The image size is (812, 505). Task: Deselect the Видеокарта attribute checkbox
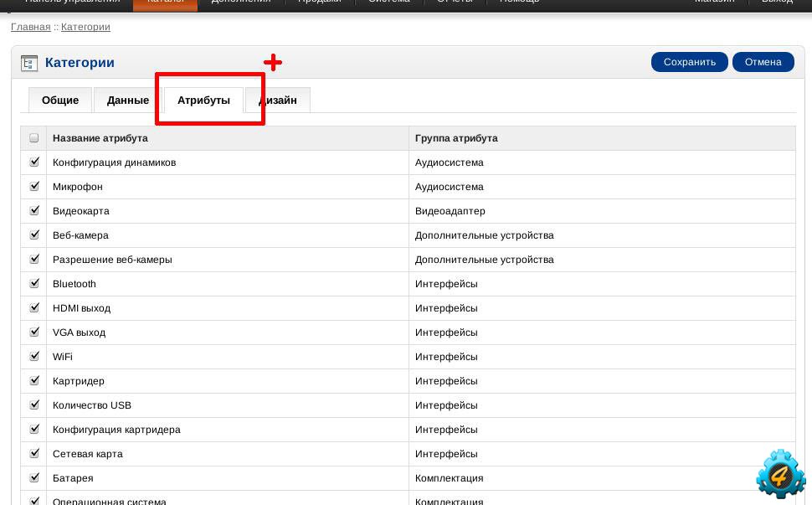pos(34,211)
